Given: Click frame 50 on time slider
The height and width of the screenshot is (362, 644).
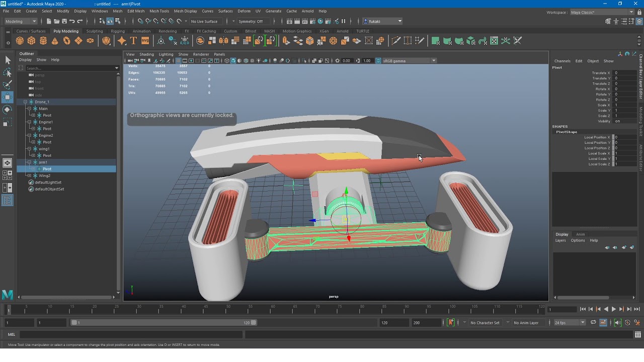Looking at the screenshot, I should coord(228,309).
